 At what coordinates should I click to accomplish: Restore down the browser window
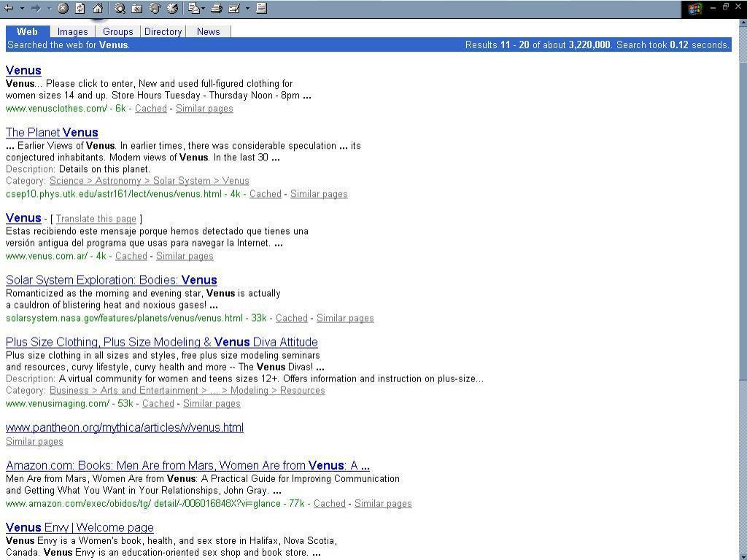(x=726, y=7)
